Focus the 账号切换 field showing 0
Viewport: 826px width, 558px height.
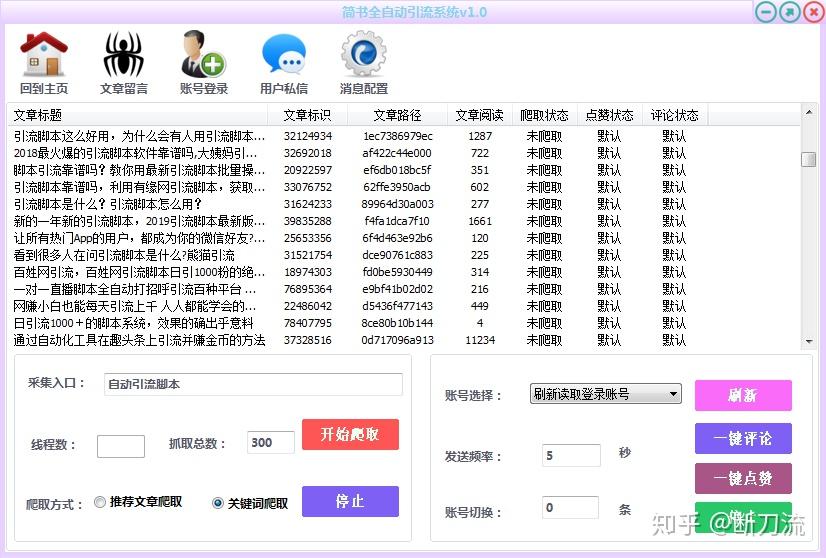tap(571, 507)
